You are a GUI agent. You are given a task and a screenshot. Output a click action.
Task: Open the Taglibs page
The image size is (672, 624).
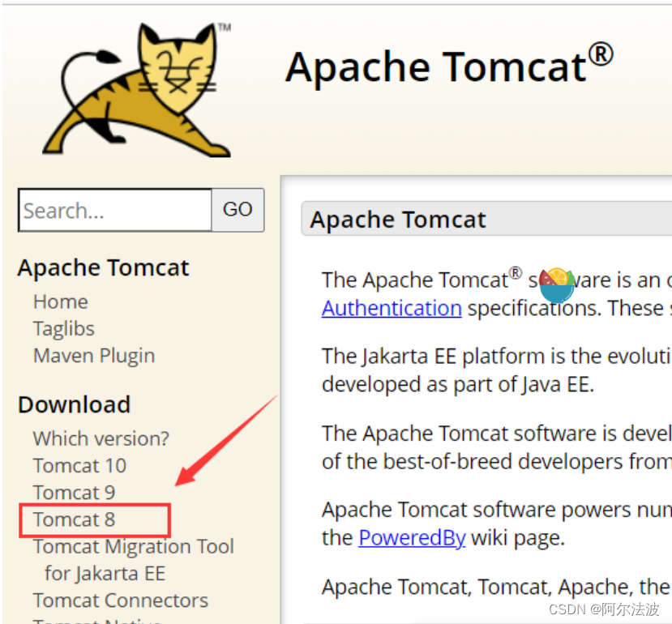pyautogui.click(x=63, y=328)
